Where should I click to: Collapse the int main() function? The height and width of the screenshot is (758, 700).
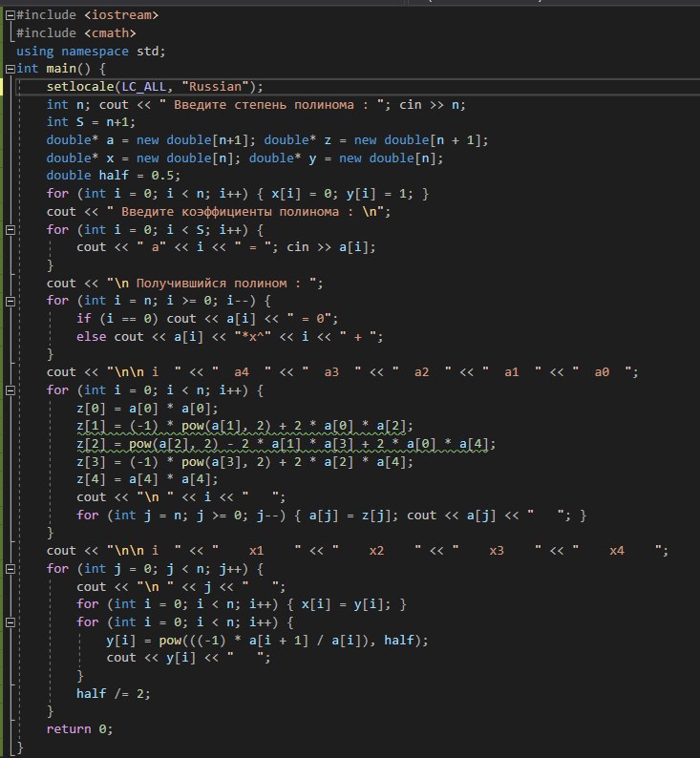point(10,69)
